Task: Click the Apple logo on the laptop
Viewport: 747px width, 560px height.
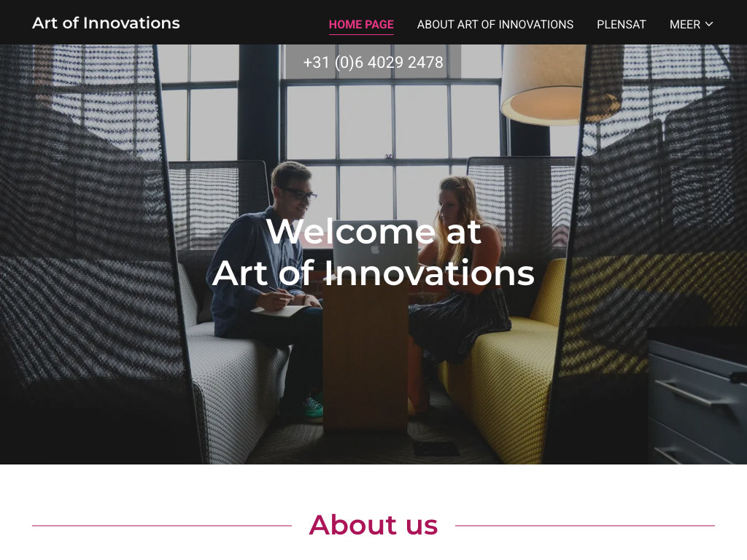Action: (376, 248)
